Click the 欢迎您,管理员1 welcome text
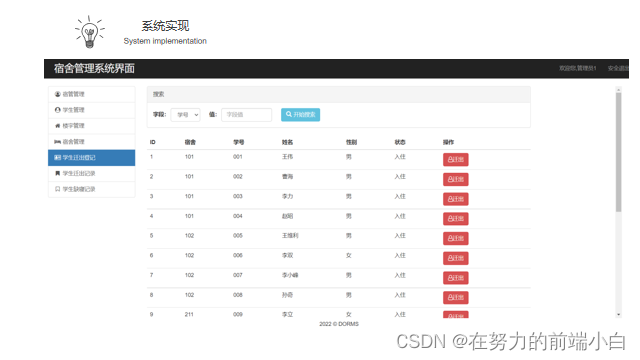This screenshot has width=640, height=360. pyautogui.click(x=578, y=68)
